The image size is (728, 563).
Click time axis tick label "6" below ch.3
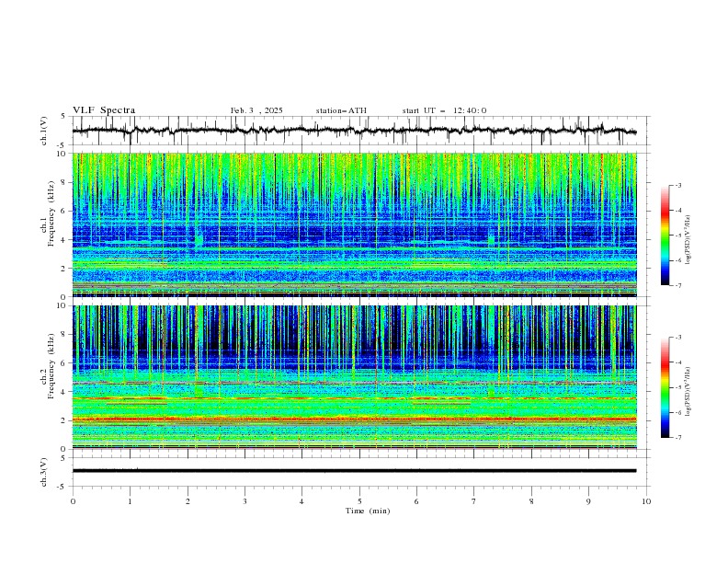417,501
